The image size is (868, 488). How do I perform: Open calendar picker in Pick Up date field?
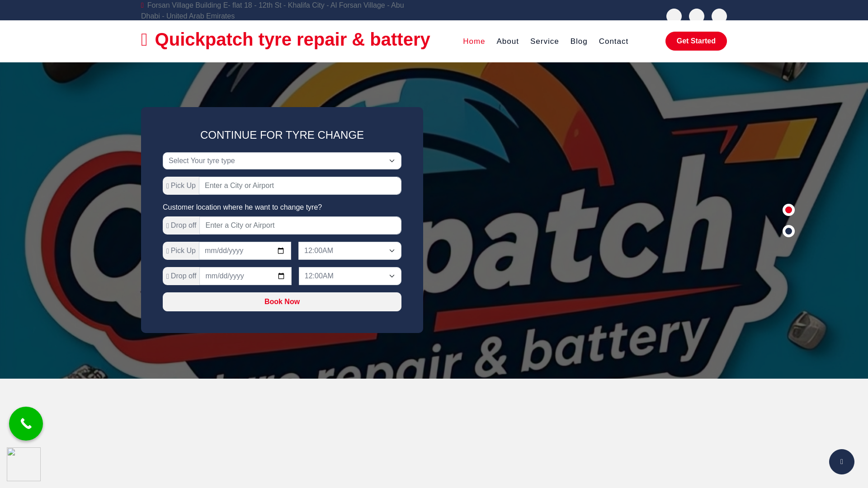click(x=281, y=251)
